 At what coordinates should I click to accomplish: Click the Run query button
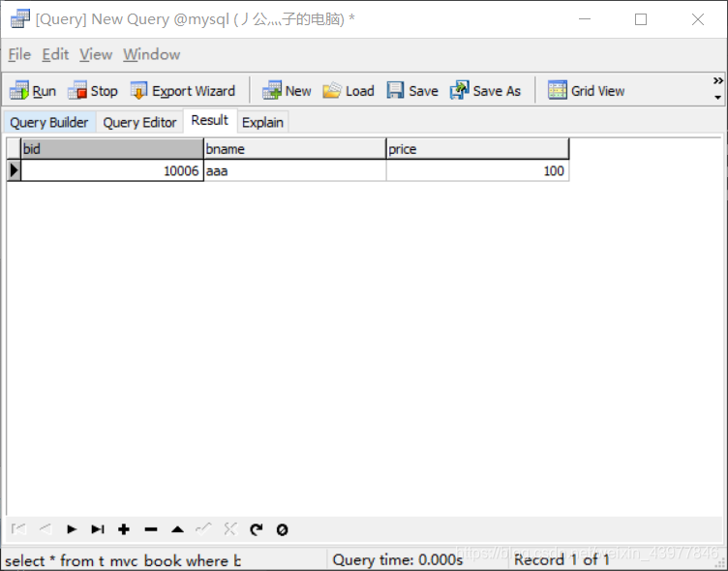pyautogui.click(x=33, y=91)
